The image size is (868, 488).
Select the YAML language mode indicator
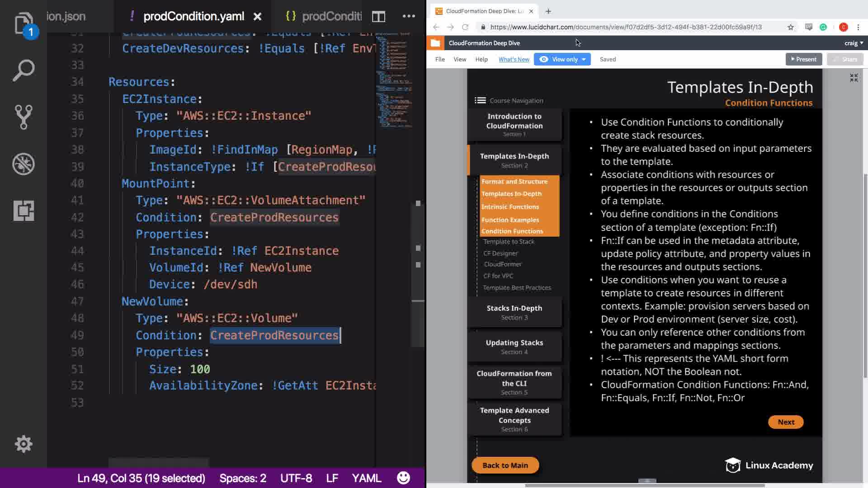(x=366, y=478)
